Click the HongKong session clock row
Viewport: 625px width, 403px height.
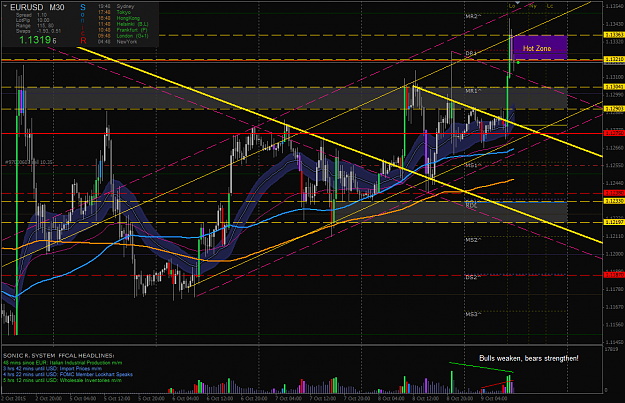[x=119, y=18]
